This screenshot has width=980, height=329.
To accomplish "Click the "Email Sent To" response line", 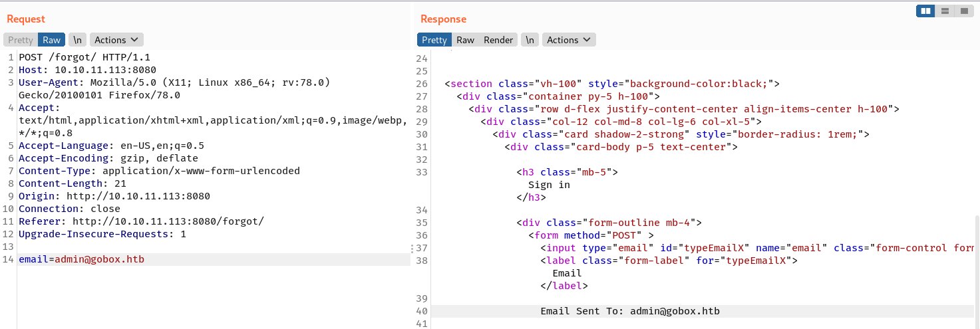I will tap(629, 311).
